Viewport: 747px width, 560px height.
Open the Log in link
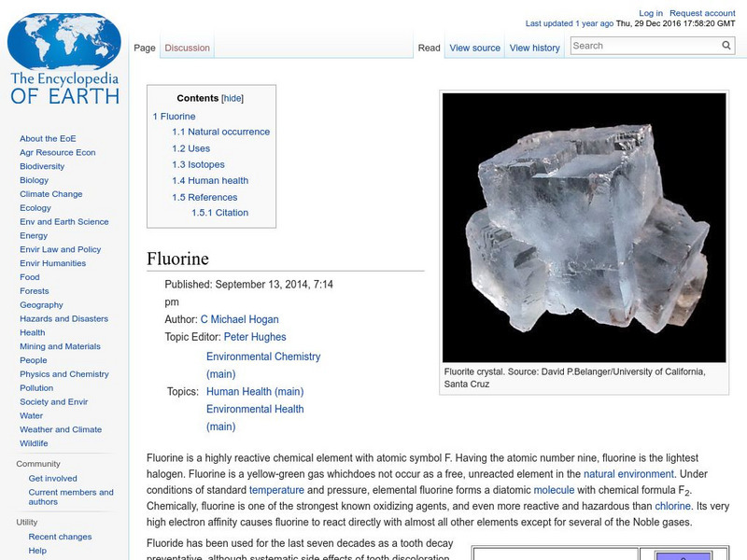(651, 14)
